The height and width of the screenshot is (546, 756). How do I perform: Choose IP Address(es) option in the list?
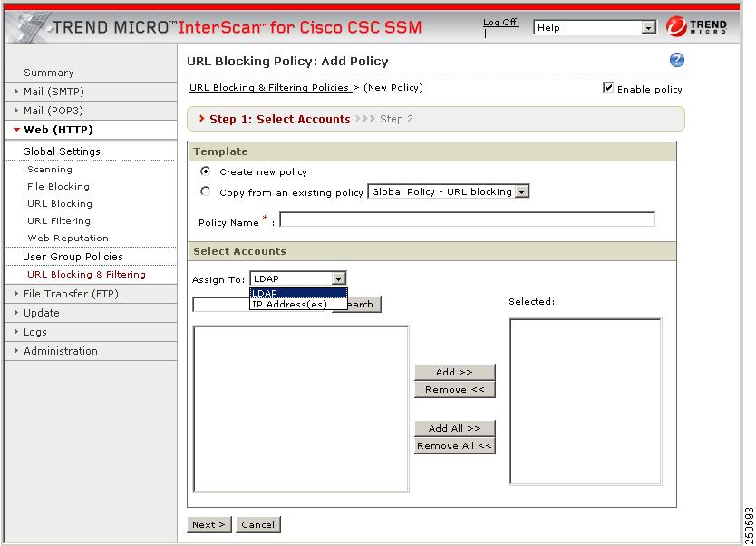pyautogui.click(x=298, y=305)
